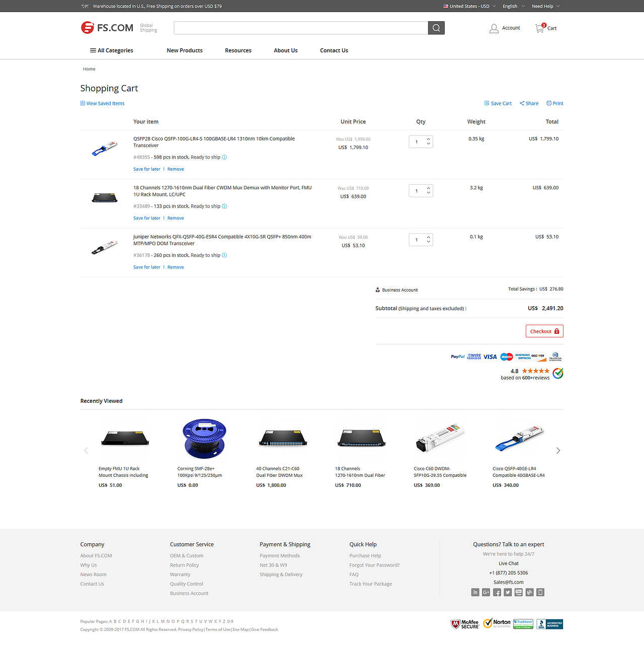Image resolution: width=644 pixels, height=646 pixels.
Task: Expand the Need Help dropdown
Action: (x=545, y=6)
